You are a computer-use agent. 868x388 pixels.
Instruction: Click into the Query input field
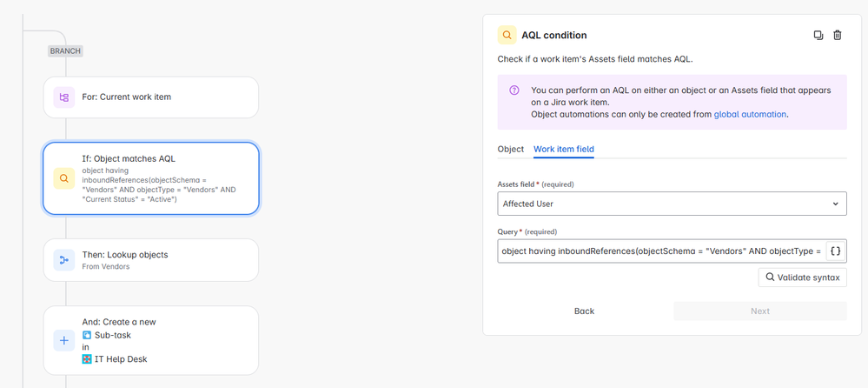(660, 251)
